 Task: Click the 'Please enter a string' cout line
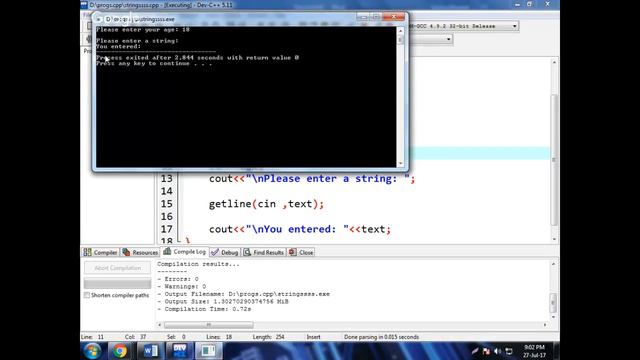pos(312,179)
